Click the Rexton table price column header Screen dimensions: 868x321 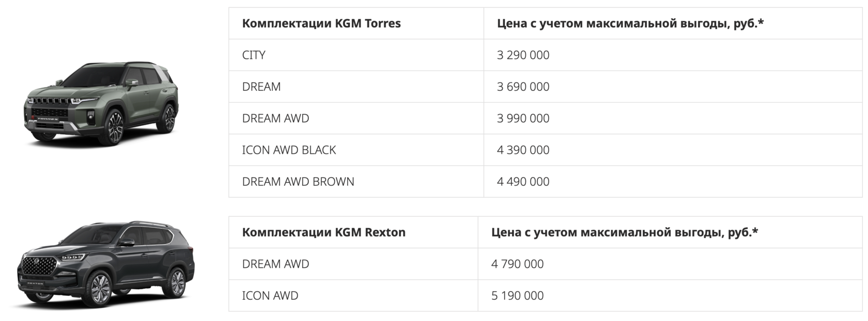624,233
